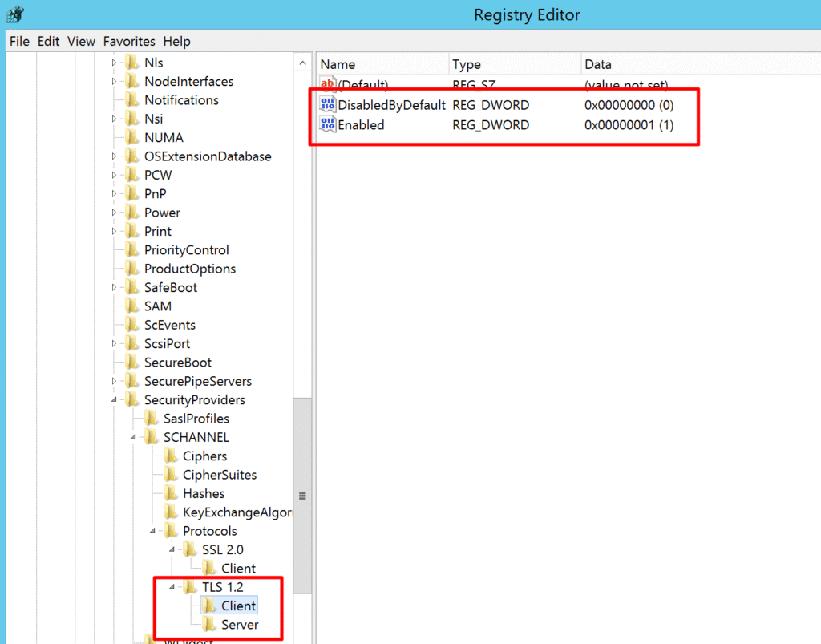Screen dimensions: 821x644
Task: Click the DWORD icon beside Enabled value
Action: click(328, 124)
